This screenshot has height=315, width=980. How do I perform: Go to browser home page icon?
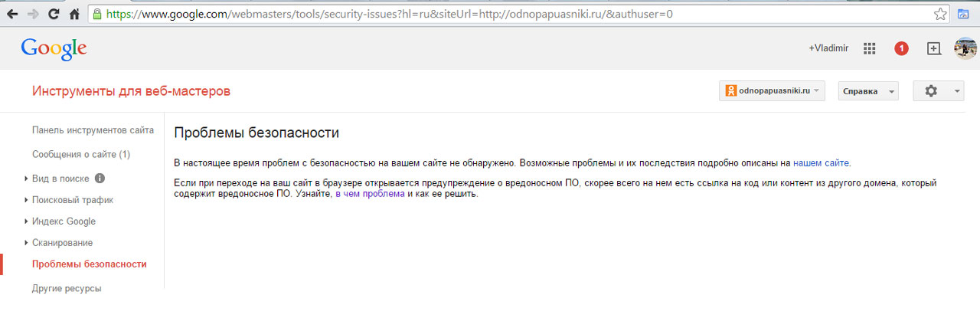74,14
